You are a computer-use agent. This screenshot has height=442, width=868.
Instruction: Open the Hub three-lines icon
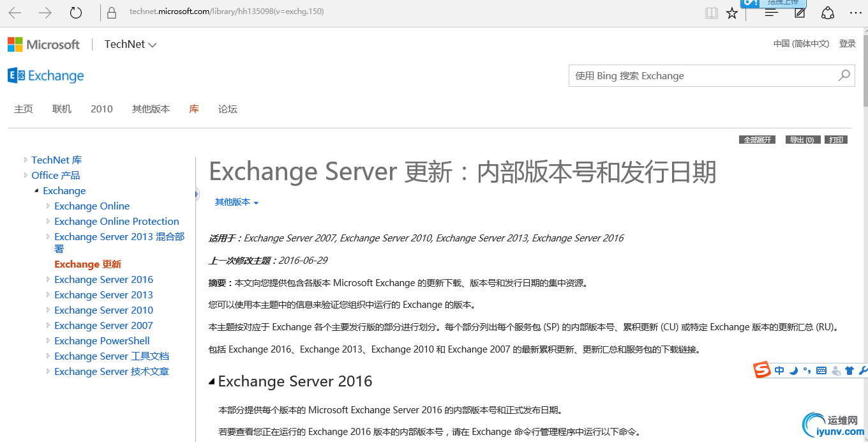pos(772,13)
